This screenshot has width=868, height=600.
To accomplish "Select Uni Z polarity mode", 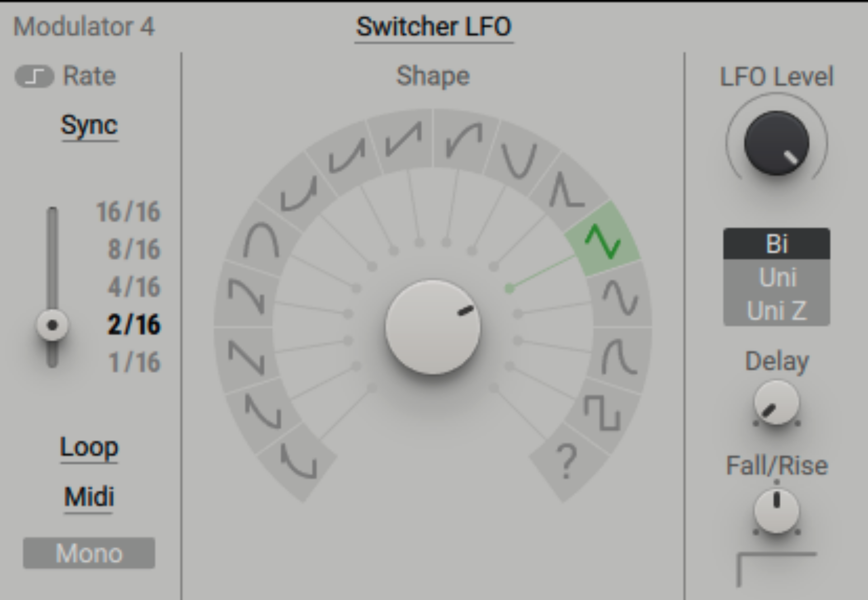I will pos(777,309).
